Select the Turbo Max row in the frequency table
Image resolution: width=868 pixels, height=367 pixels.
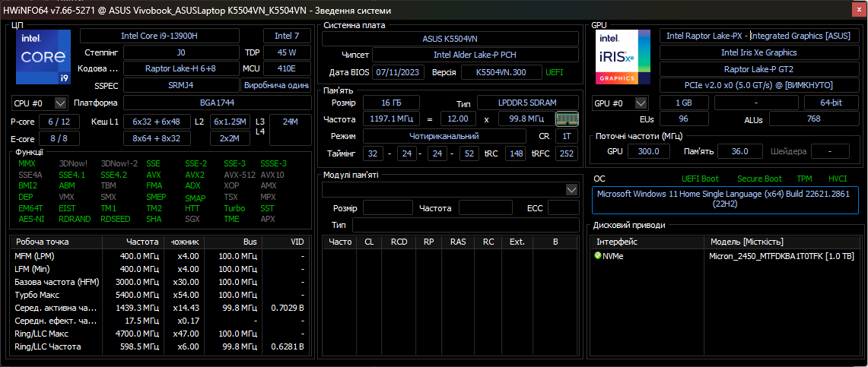tap(160, 294)
